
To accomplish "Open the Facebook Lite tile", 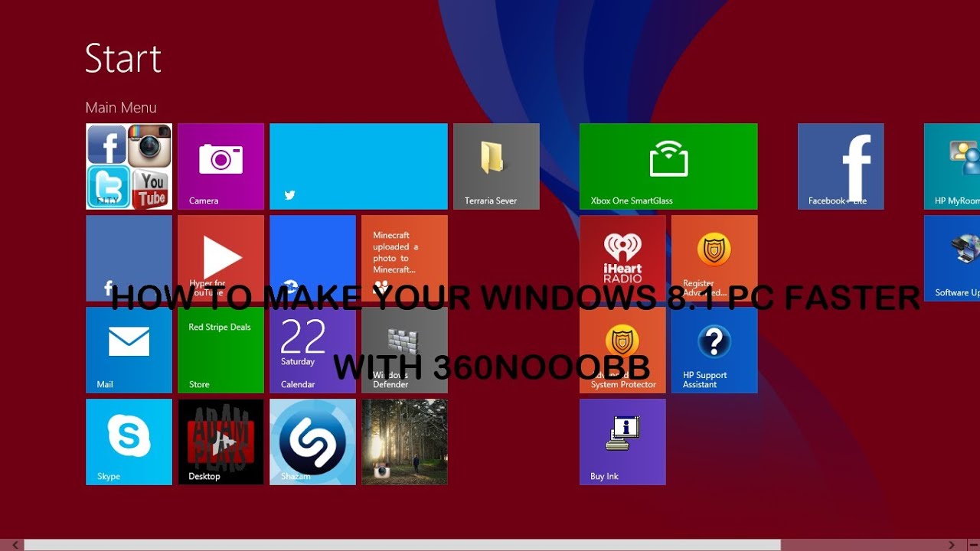I will point(841,166).
